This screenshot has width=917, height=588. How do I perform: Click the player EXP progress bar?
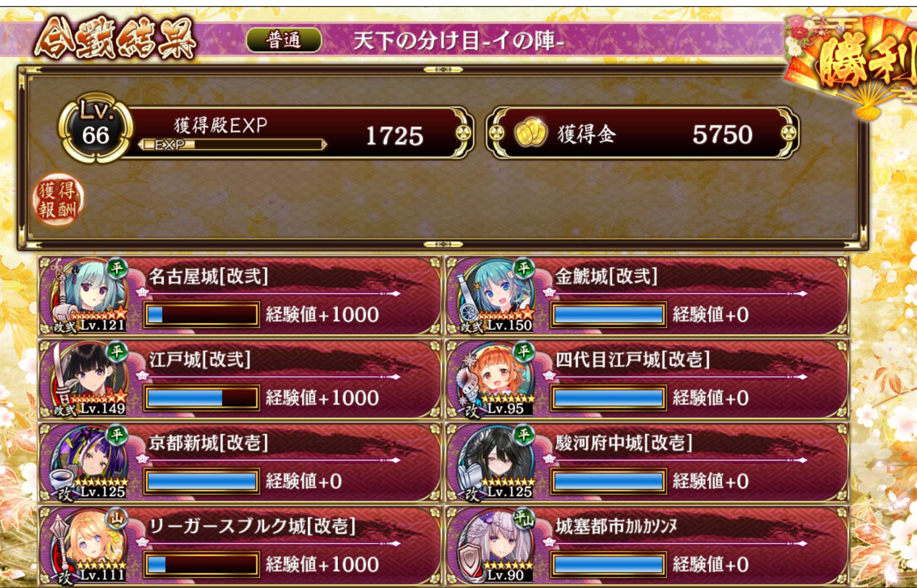(x=232, y=144)
